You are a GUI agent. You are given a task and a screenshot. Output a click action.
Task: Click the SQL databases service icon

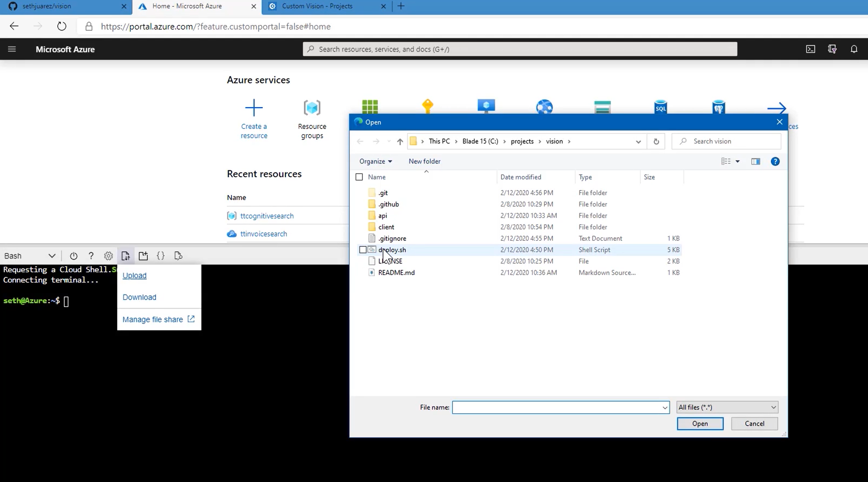660,107
